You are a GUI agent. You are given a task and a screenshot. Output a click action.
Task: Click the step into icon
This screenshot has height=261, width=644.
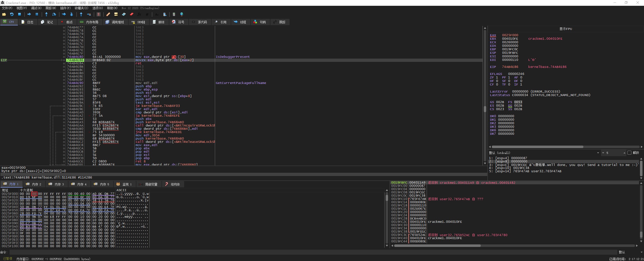pos(46,14)
